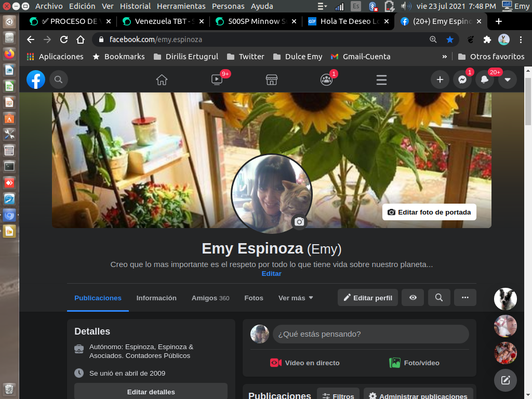532x399 pixels.
Task: Open Herramientas menu
Action: (x=181, y=6)
